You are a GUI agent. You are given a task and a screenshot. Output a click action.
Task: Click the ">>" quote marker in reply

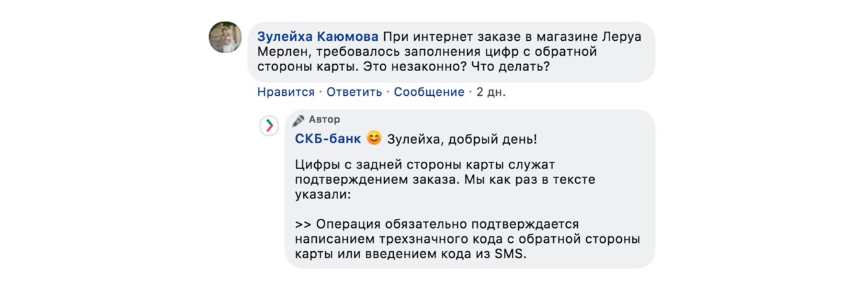(303, 224)
